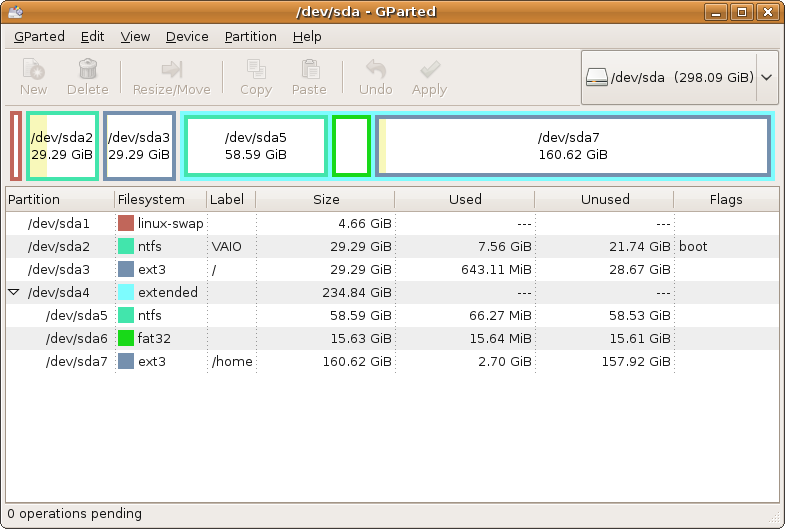Click the ntfs swatch in /dev/sda2 row
785x529 pixels.
(126, 246)
